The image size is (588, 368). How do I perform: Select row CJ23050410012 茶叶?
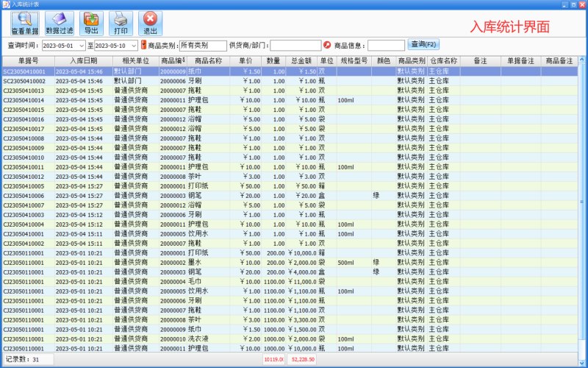290,177
